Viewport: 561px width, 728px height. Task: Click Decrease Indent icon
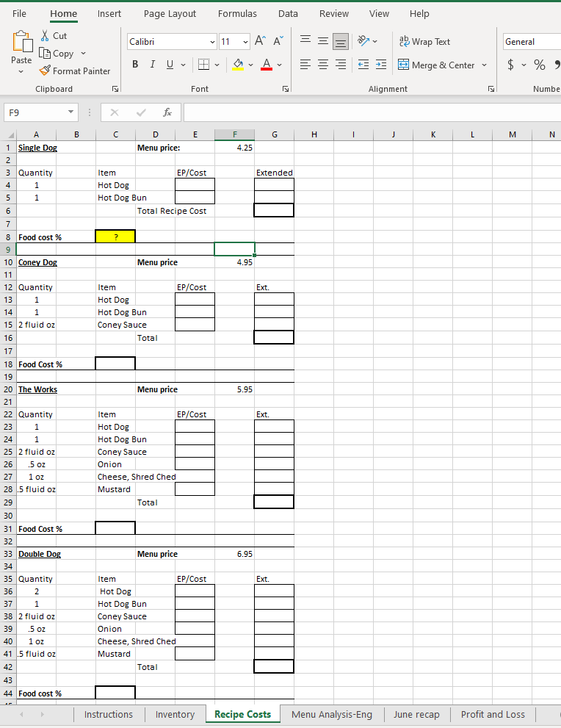pos(363,65)
